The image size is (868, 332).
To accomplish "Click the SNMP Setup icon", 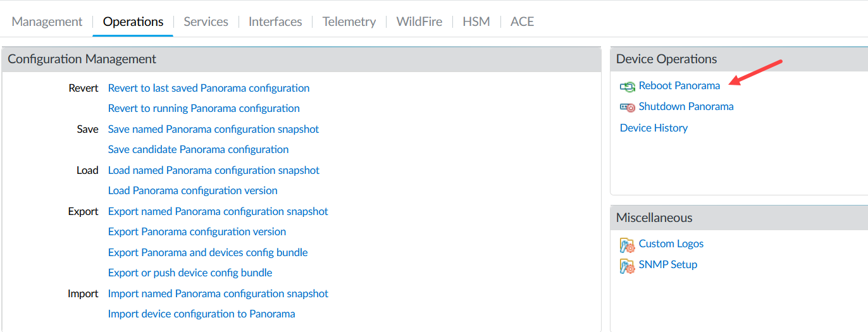I will 627,266.
